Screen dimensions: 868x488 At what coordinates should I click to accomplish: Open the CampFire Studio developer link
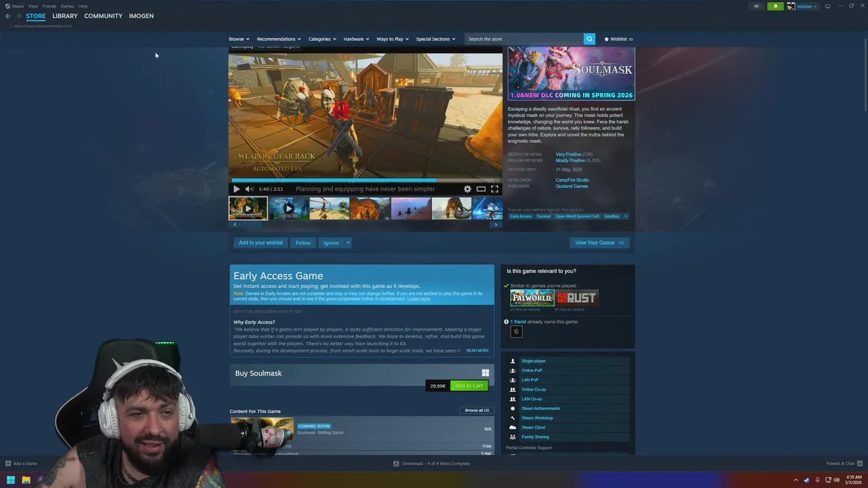(572, 180)
